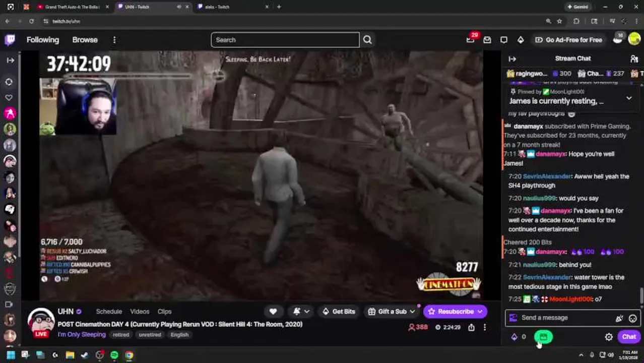Open the Gift a Sub dropdown arrow

(x=413, y=312)
